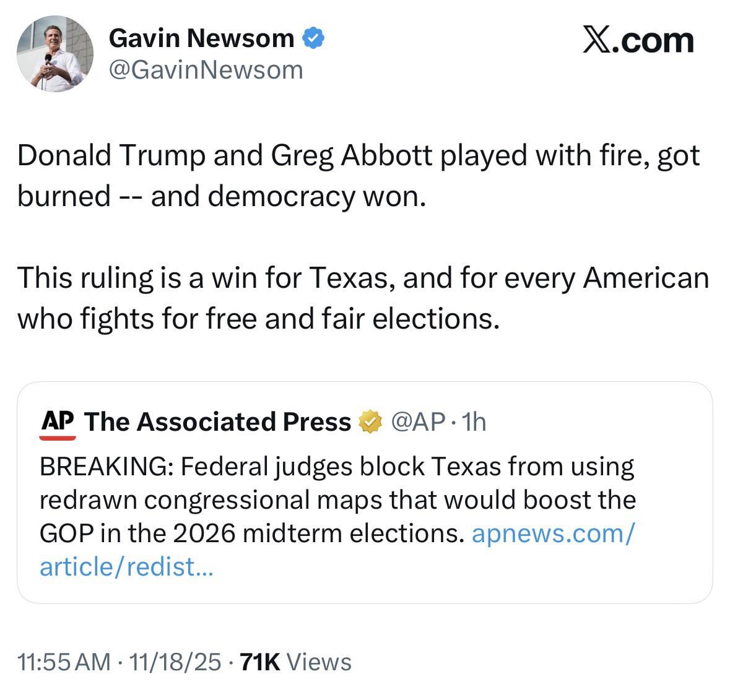The width and height of the screenshot is (730, 700).
Task: Click the quoted post's headline text about Texas maps
Action: click(x=337, y=500)
